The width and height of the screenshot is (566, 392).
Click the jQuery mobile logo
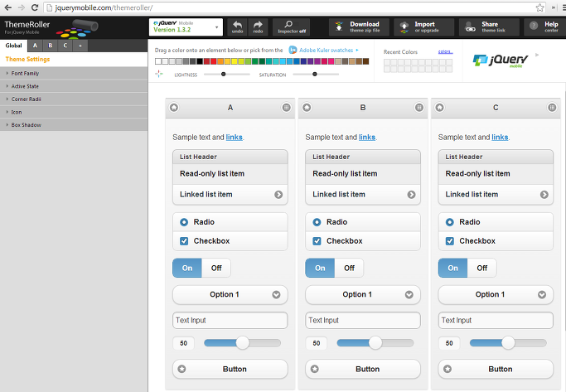(x=501, y=60)
